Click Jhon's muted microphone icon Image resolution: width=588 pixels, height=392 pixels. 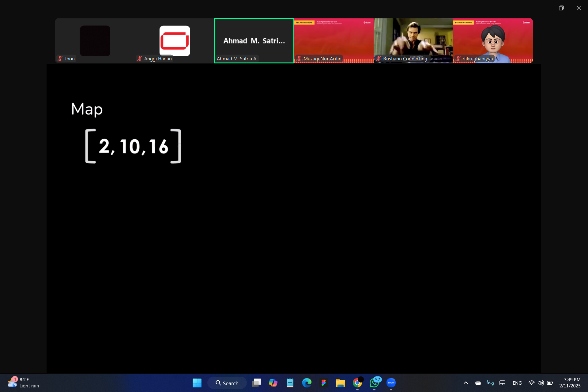tap(60, 58)
